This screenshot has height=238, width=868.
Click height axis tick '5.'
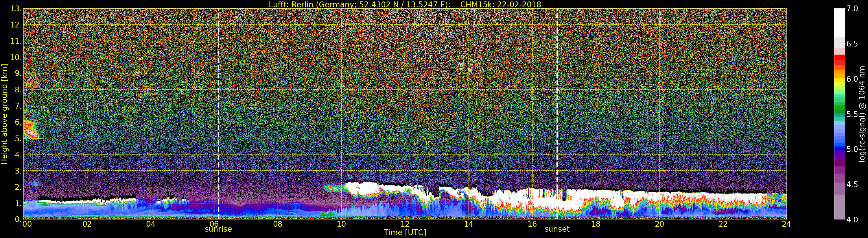pyautogui.click(x=18, y=138)
